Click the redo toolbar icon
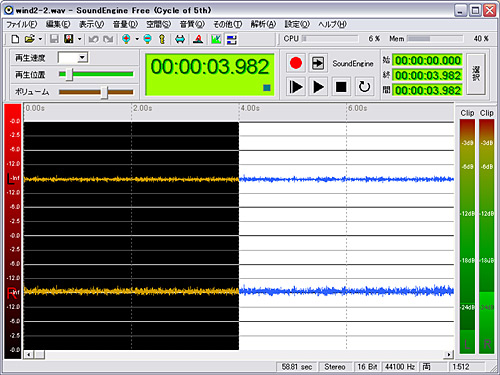Viewport: 500px width, 375px height. pos(108,39)
